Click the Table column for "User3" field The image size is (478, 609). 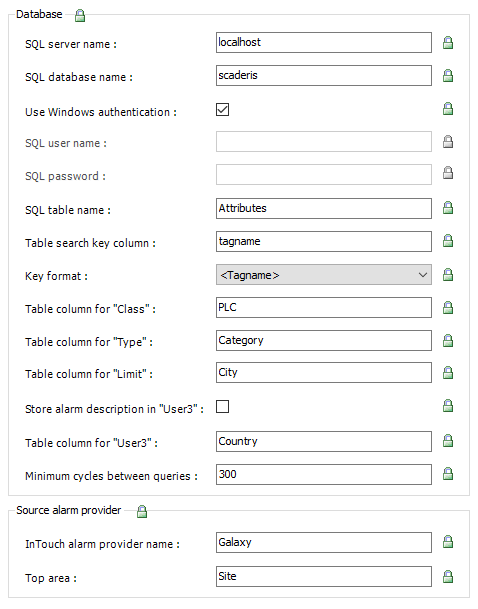(323, 441)
